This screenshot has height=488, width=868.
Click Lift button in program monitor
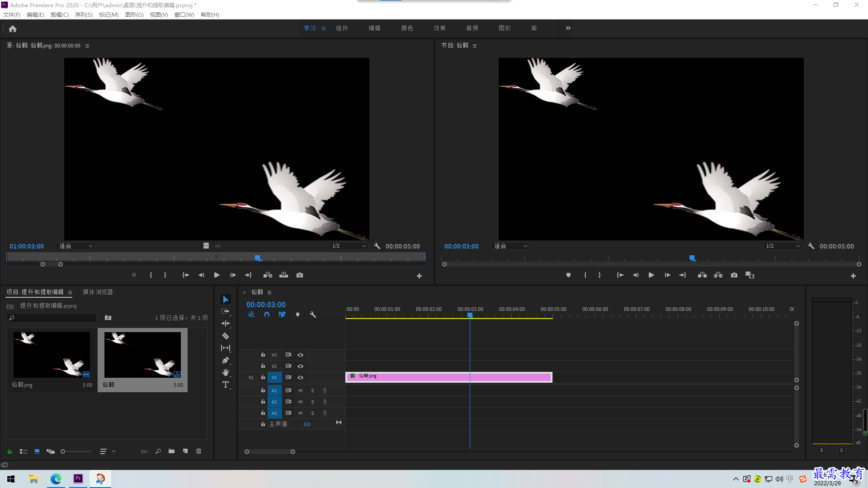(702, 275)
